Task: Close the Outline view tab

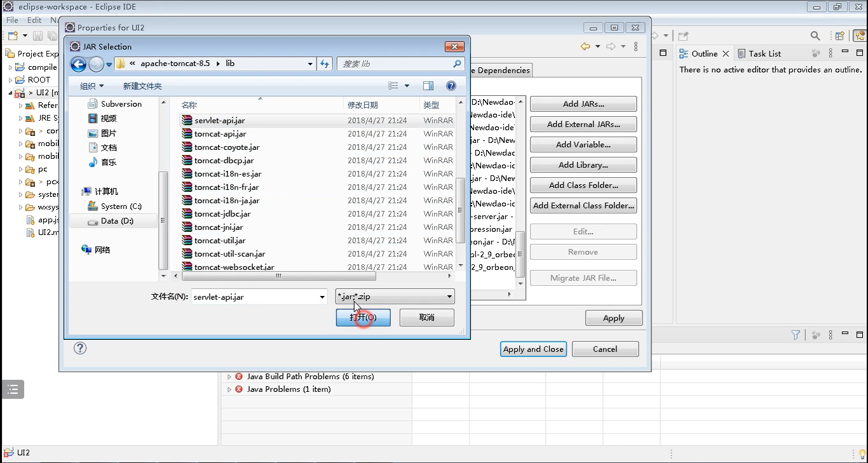Action: tap(726, 54)
